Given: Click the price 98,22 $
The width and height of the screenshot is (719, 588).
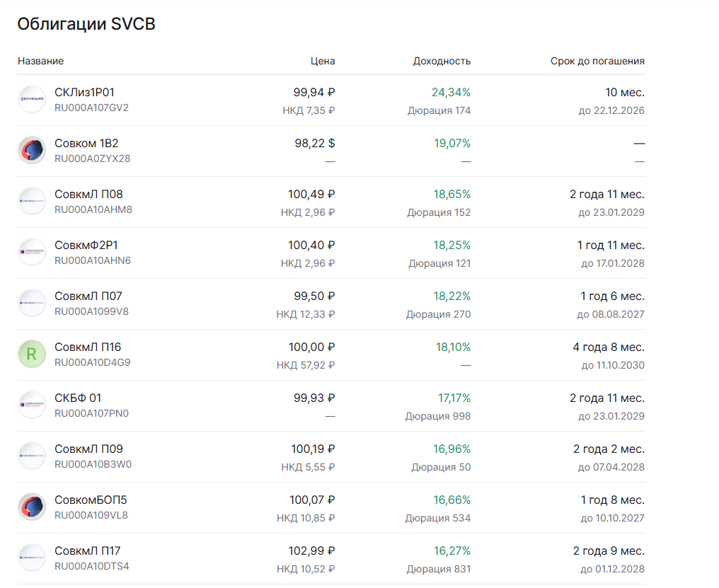Looking at the screenshot, I should tap(314, 143).
